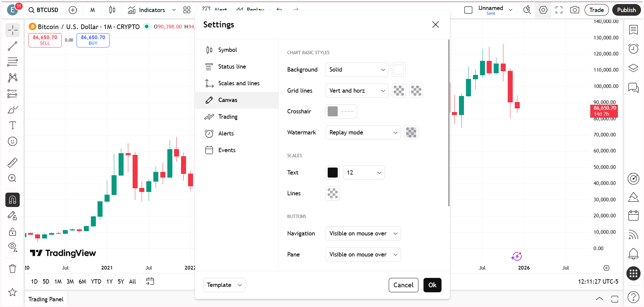Toggle visibility using the eye icon
This screenshot has width=644, height=307.
coord(12,247)
